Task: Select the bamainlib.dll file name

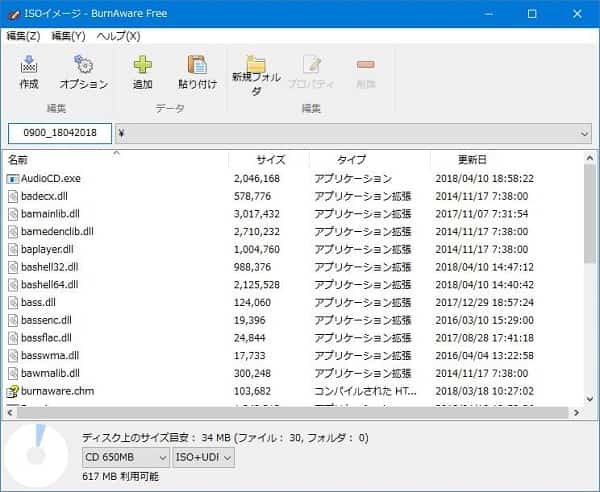Action: [x=50, y=214]
